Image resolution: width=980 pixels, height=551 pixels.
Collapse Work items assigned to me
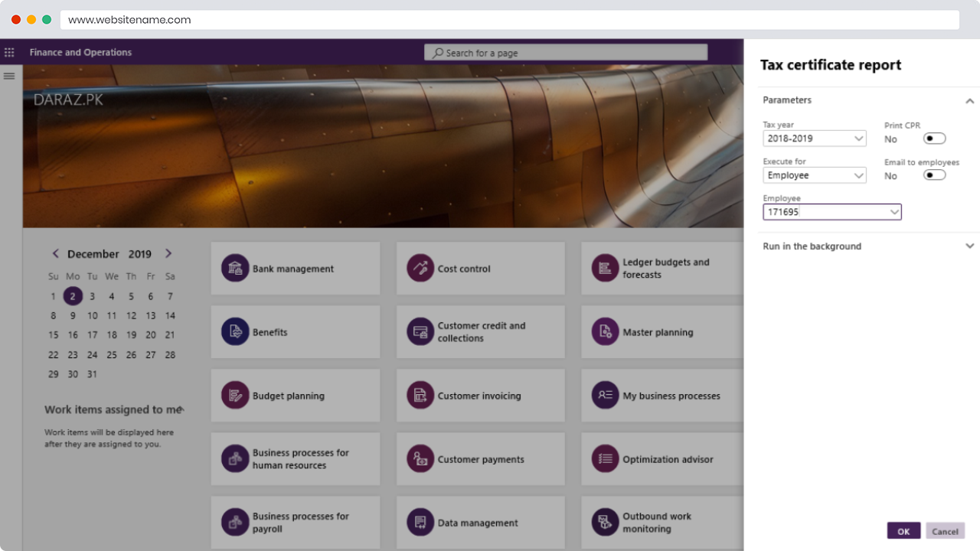click(x=181, y=409)
